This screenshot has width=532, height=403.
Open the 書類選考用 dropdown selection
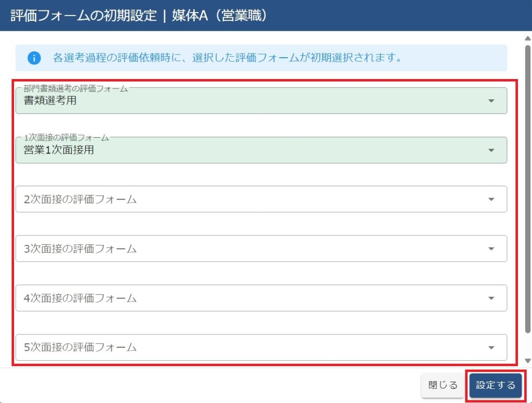pos(249,101)
